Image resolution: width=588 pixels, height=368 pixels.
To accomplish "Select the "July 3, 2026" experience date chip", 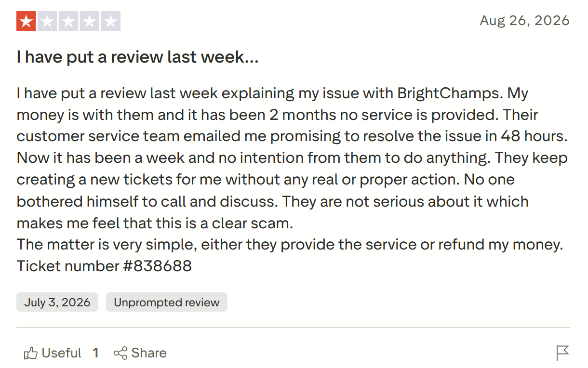I will coord(57,302).
